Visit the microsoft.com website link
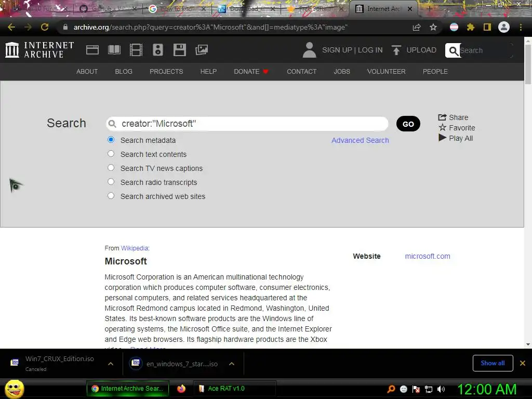The image size is (532, 399). pyautogui.click(x=428, y=256)
